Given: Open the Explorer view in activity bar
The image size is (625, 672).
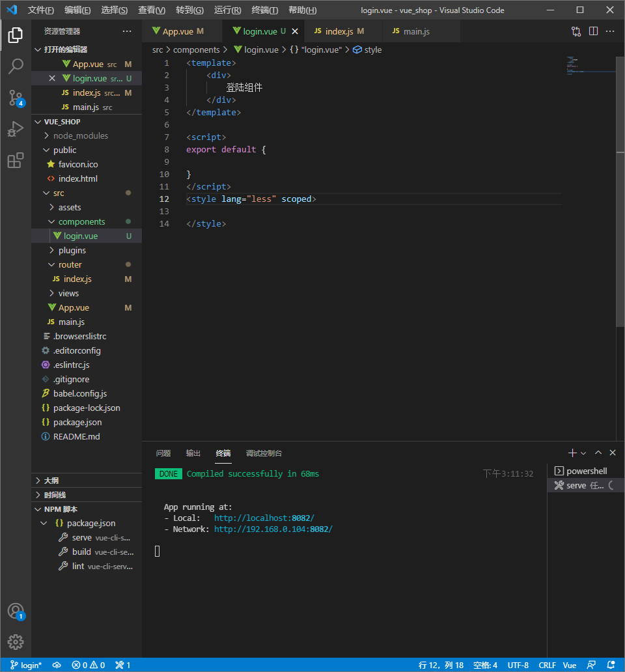Looking at the screenshot, I should (x=16, y=35).
